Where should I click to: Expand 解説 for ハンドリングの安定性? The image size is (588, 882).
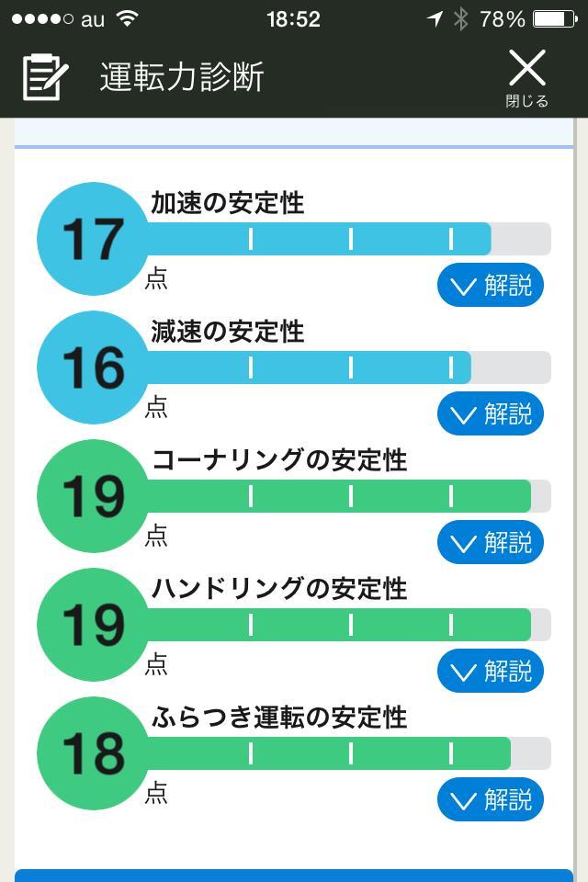(490, 671)
